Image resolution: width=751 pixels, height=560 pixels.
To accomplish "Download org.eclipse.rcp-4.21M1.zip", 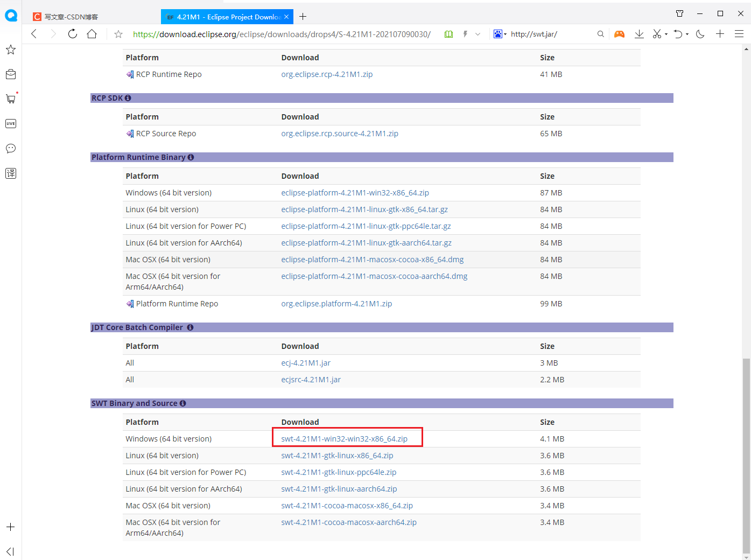I will (x=327, y=74).
